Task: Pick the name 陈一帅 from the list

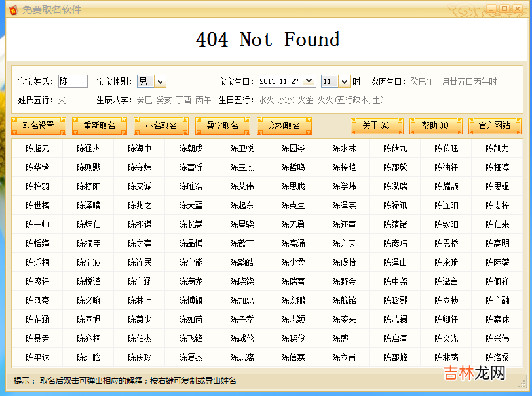Action: click(x=37, y=225)
